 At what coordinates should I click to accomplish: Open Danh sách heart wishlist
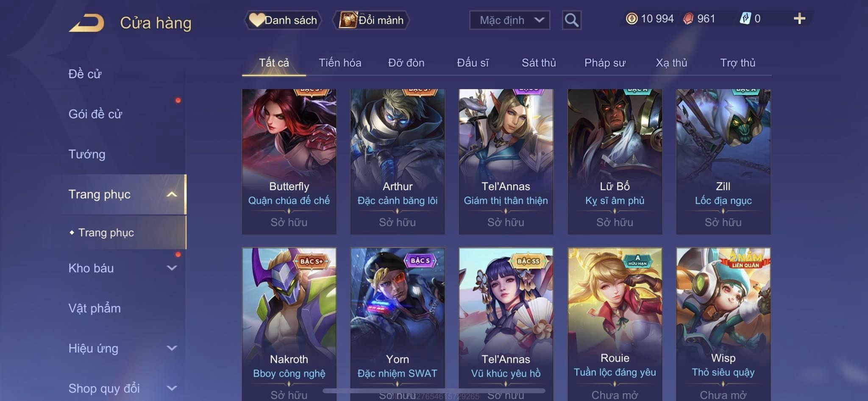tap(283, 20)
